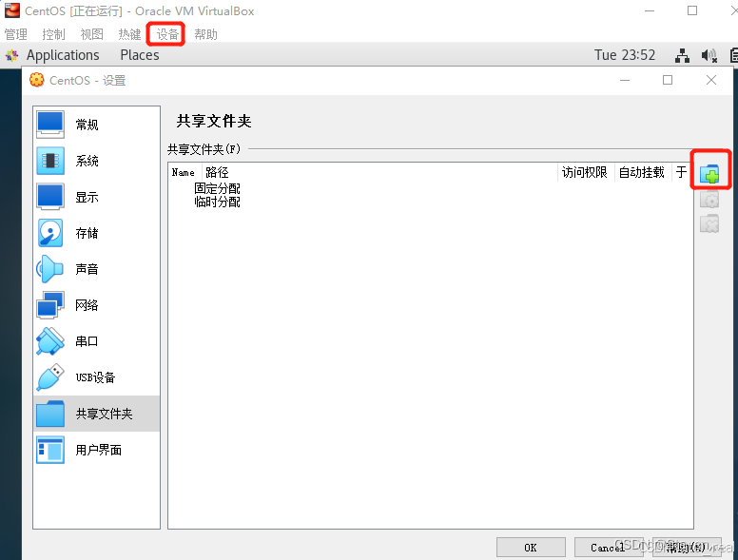
Task: Close the CentOS - 设置 dialog
Action: coord(711,80)
